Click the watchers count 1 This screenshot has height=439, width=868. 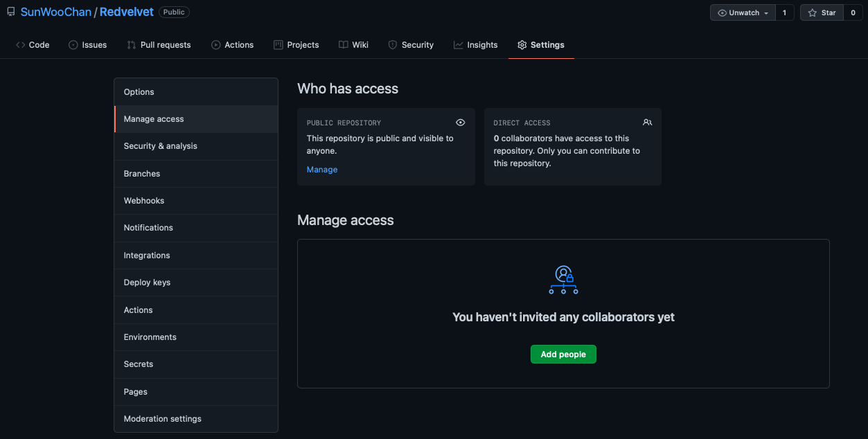pos(785,12)
